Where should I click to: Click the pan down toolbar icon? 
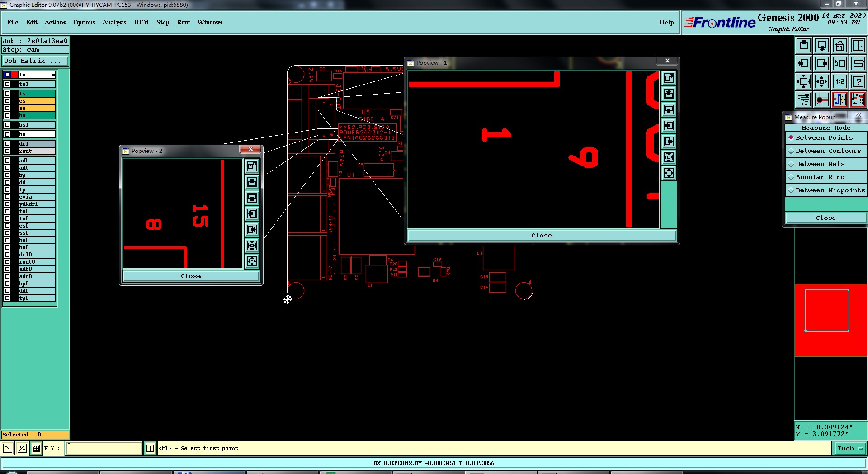(822, 45)
